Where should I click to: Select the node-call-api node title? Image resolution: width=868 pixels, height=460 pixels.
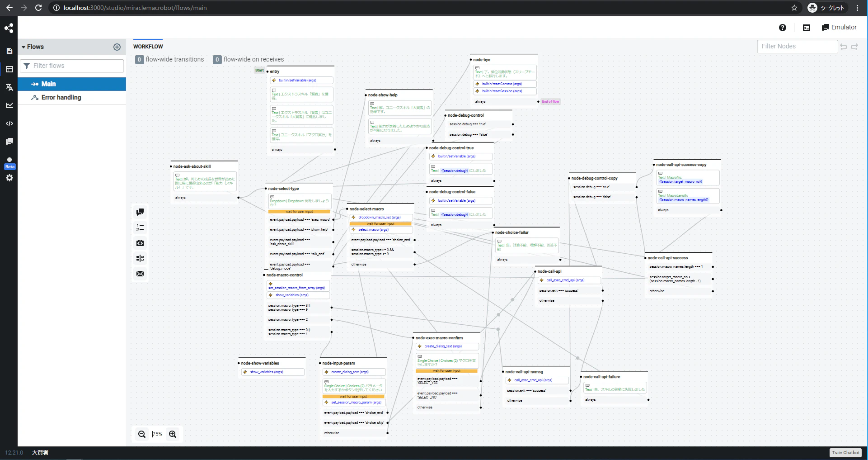[x=549, y=271]
